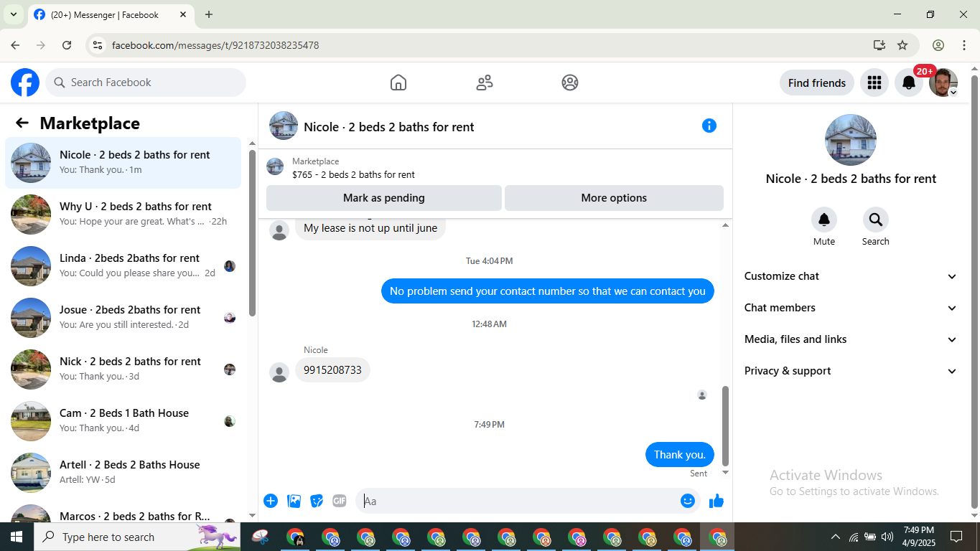Bookmark this page with the star icon
Image resolution: width=980 pixels, height=551 pixels.
(902, 45)
